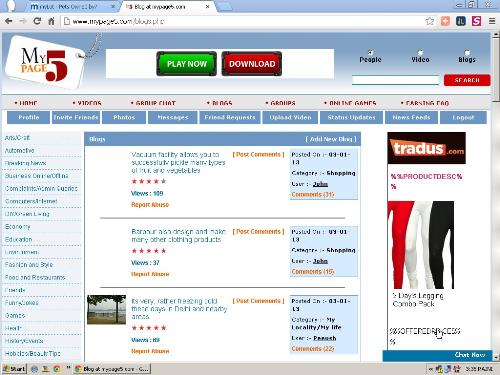Viewport: 500px width, 375px height.
Task: Open Comments (31) link
Action: pyautogui.click(x=313, y=194)
